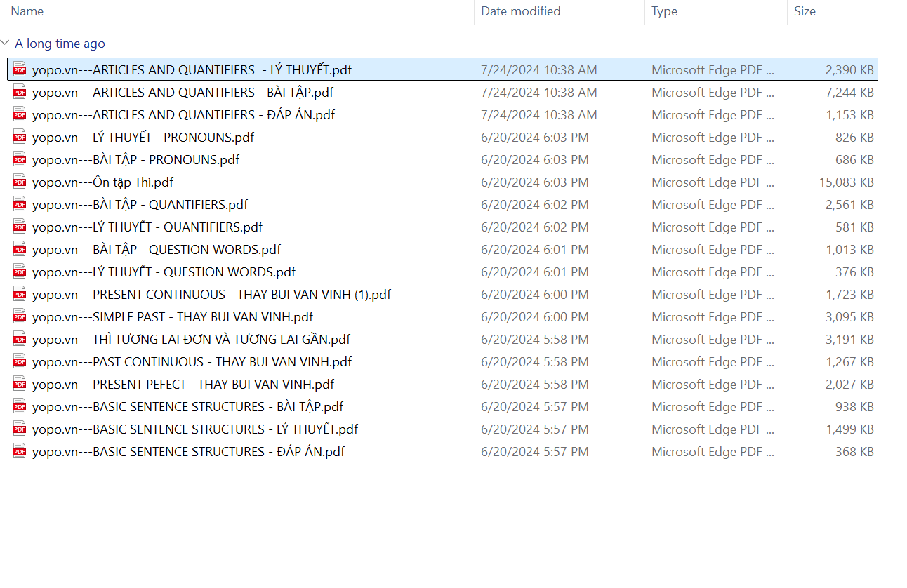Viewport: 907px width, 588px height.
Task: Select ARTICLES AND QUANTIFIERS - BÀI TẬP.pdf file name
Action: pos(183,92)
